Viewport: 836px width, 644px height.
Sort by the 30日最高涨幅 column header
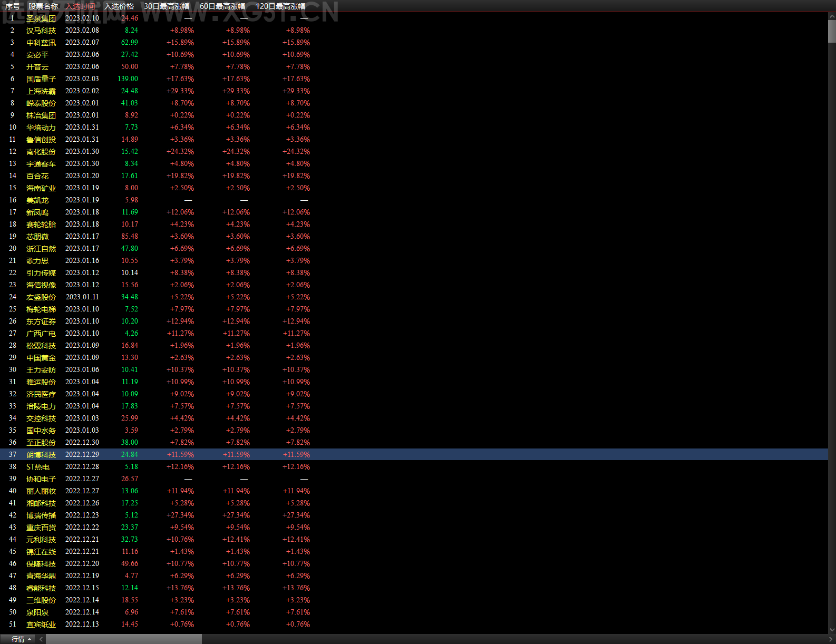pos(167,6)
